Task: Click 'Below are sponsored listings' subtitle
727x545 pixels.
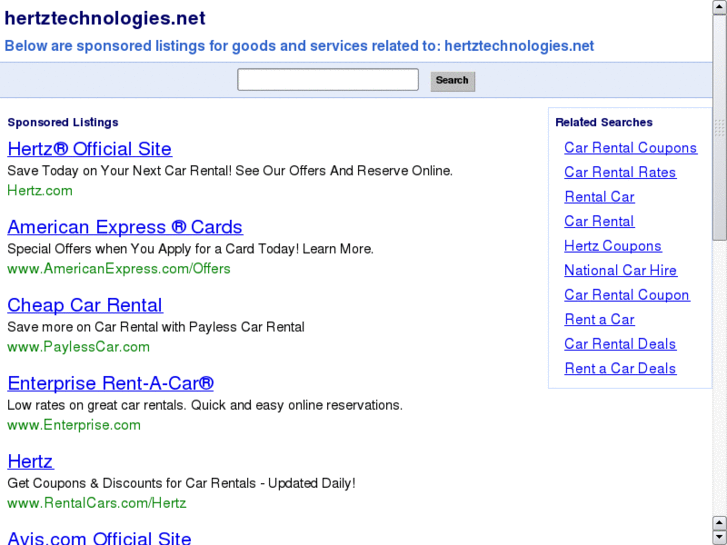Action: (299, 46)
